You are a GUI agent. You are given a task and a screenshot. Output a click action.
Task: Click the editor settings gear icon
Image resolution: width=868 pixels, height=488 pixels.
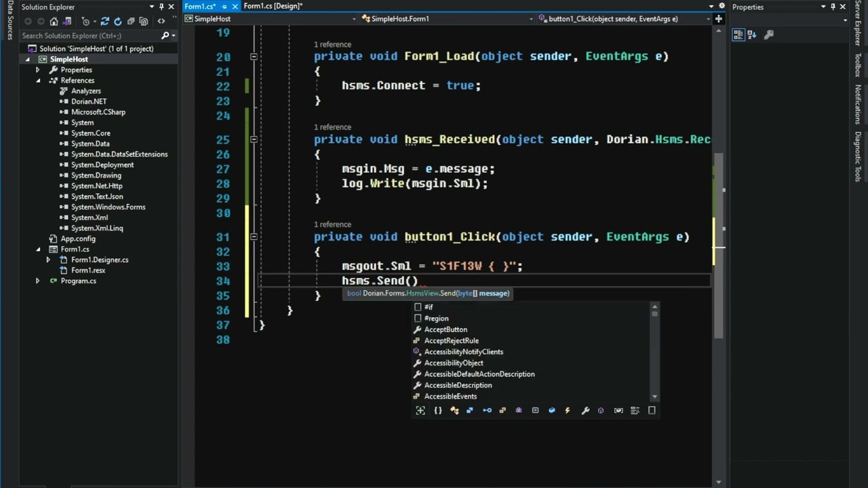pyautogui.click(x=722, y=7)
